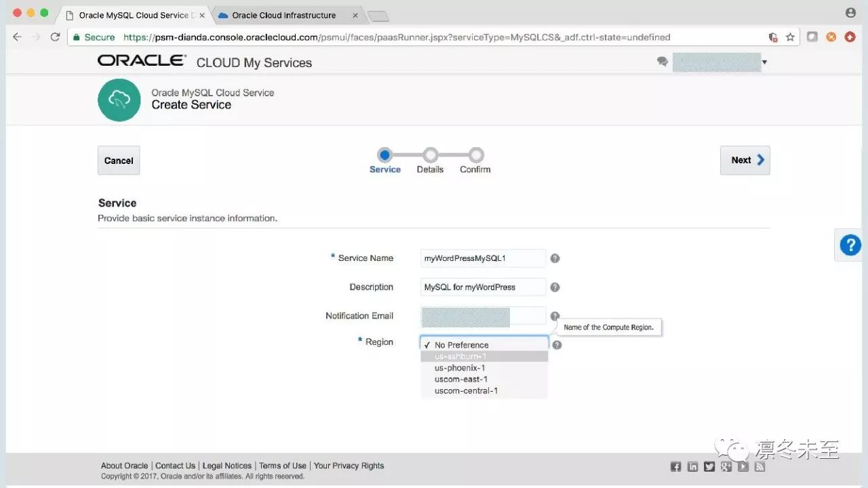Open the Legal Notices footer link
This screenshot has width=868, height=488.
(x=227, y=466)
